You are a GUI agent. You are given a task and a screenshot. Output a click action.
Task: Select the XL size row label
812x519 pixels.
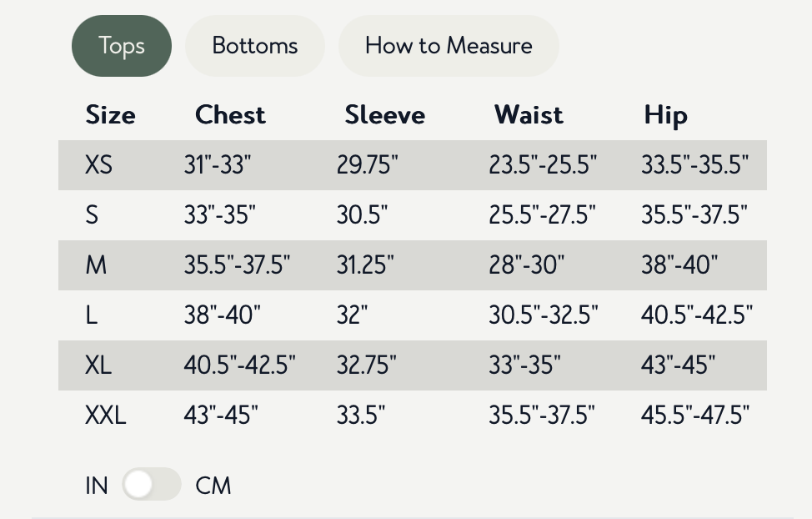click(98, 365)
